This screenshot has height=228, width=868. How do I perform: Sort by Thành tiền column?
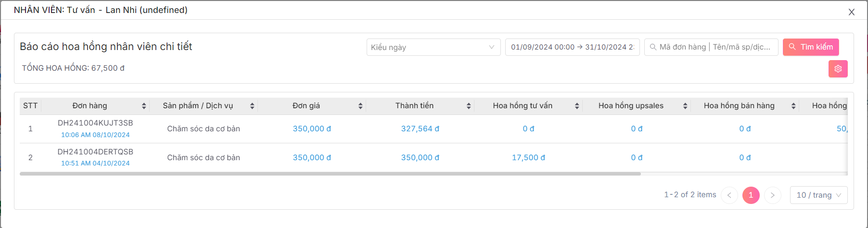pyautogui.click(x=468, y=106)
